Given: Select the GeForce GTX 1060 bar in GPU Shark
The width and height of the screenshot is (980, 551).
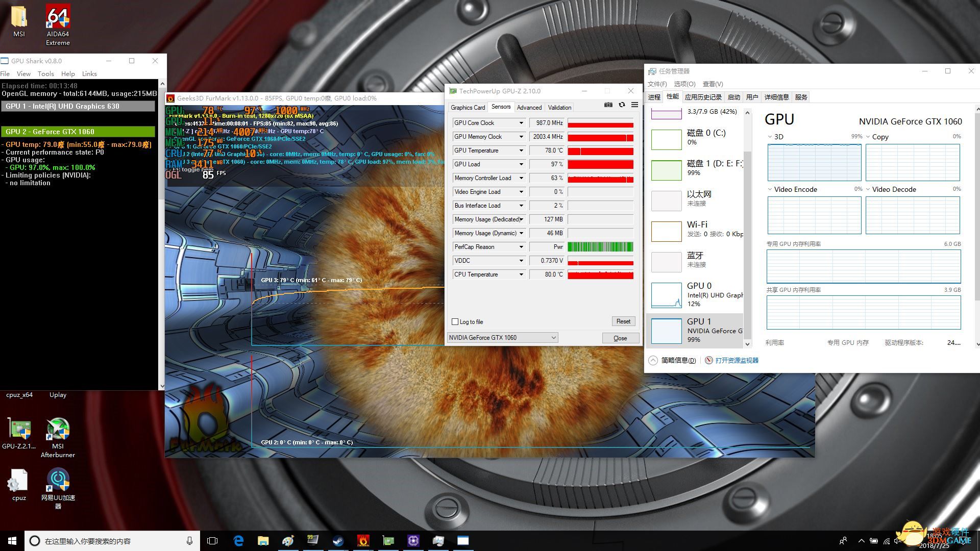Looking at the screenshot, I should click(78, 132).
